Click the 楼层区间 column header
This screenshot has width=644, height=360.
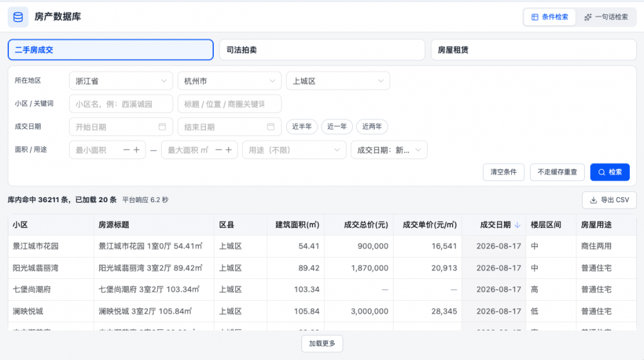[551, 225]
